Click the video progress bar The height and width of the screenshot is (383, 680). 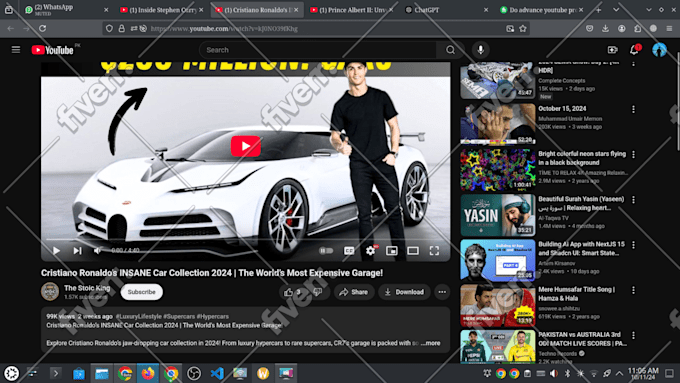(x=245, y=239)
